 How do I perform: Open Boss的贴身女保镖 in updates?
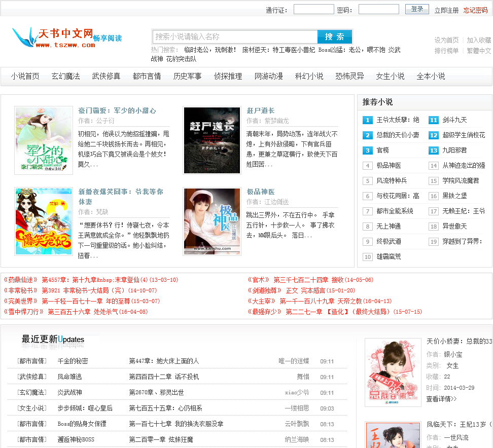pyautogui.click(x=82, y=424)
